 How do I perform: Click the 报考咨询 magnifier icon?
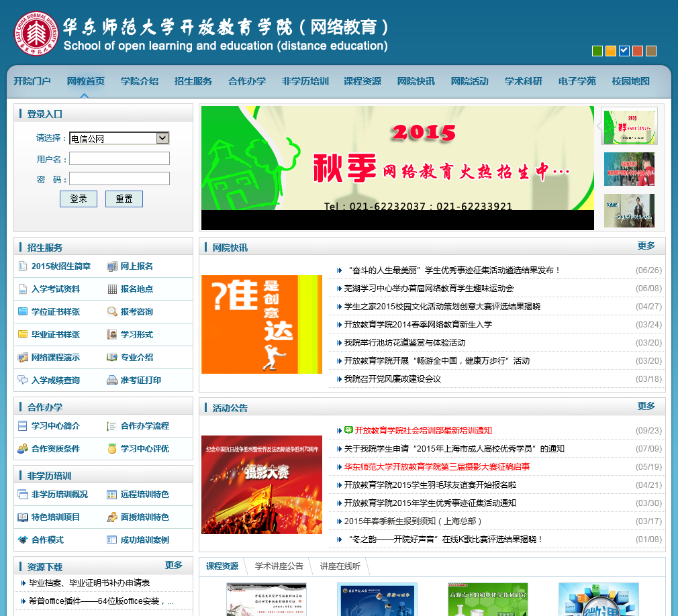[112, 311]
